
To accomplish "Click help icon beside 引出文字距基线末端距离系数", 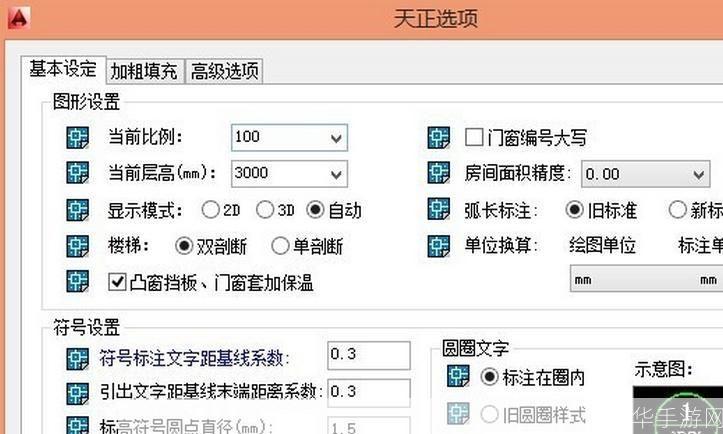I will [77, 393].
